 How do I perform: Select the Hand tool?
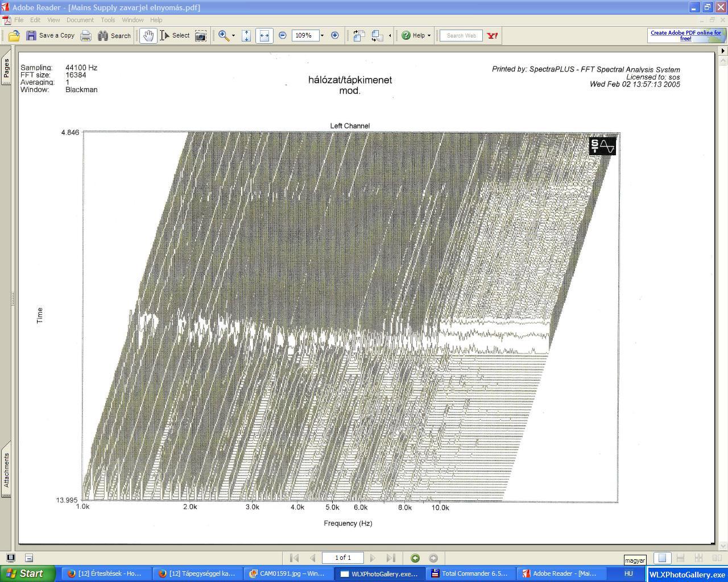click(x=148, y=36)
